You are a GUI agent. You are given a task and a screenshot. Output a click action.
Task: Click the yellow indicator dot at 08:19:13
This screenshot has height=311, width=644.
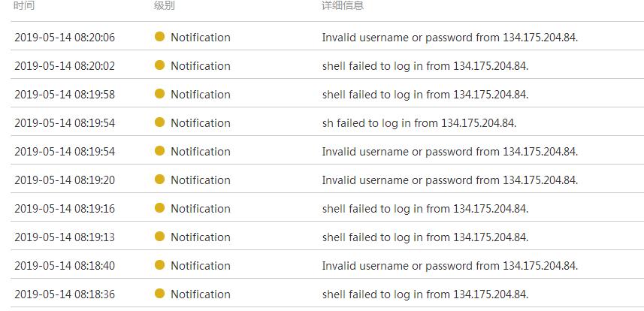(x=159, y=237)
